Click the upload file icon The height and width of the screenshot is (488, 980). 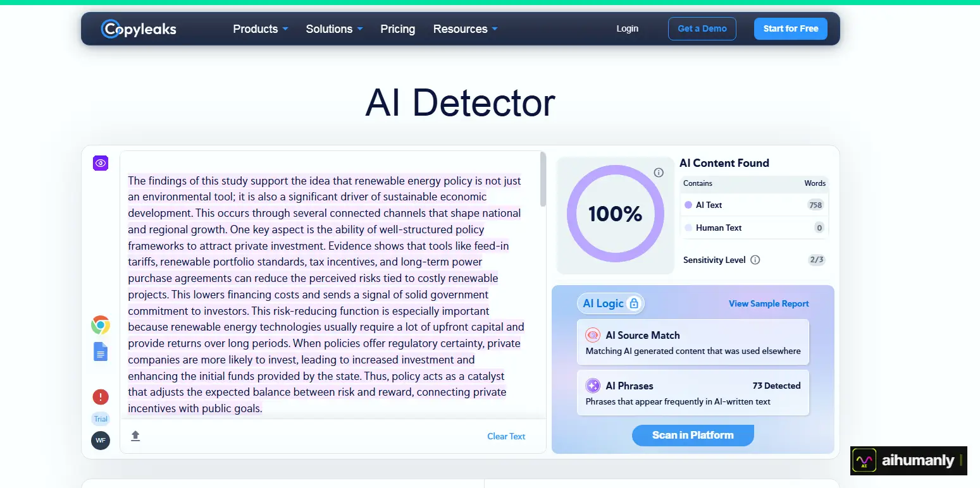click(x=135, y=436)
